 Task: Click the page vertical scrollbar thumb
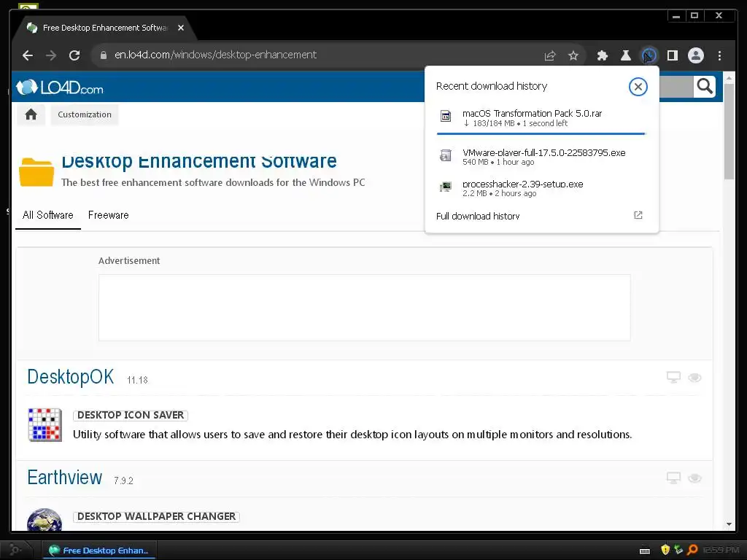729,131
